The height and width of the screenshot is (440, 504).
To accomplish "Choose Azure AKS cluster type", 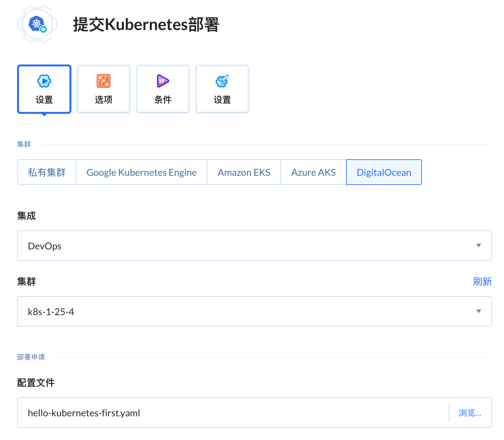I will pyautogui.click(x=314, y=172).
